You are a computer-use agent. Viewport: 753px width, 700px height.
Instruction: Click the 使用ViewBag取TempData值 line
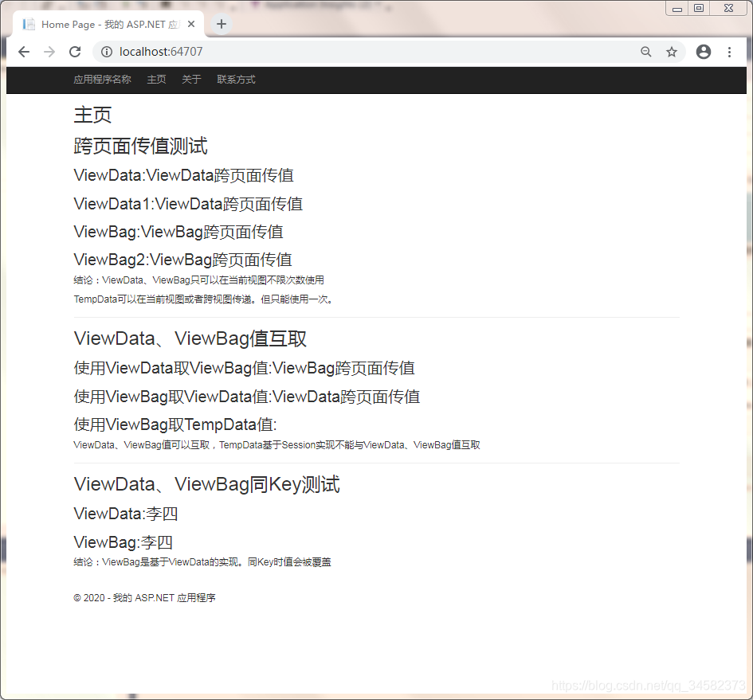coord(175,424)
